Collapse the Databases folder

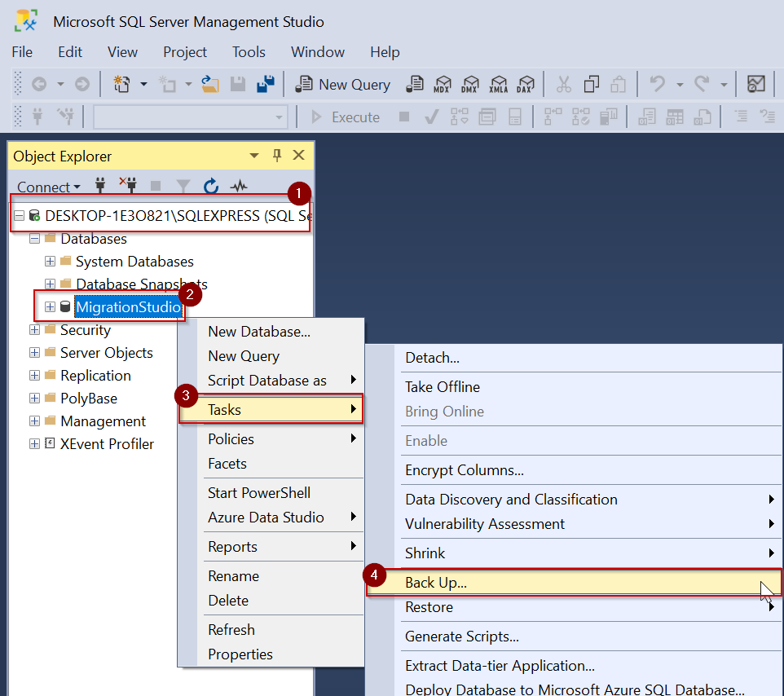[34, 239]
